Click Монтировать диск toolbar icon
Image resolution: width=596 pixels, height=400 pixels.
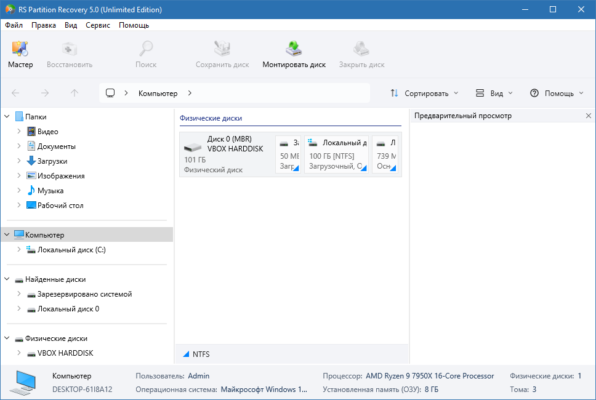[294, 49]
